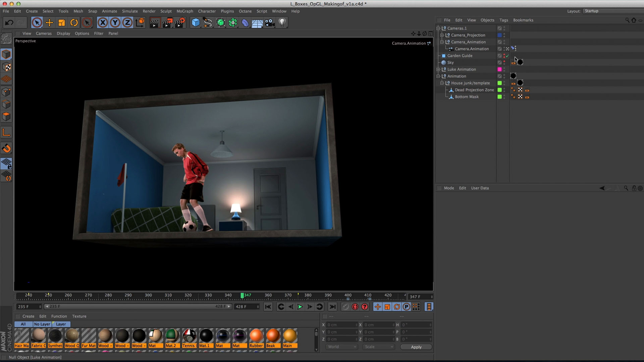Open the deformer objects icon
644x362 pixels.
pos(245,23)
